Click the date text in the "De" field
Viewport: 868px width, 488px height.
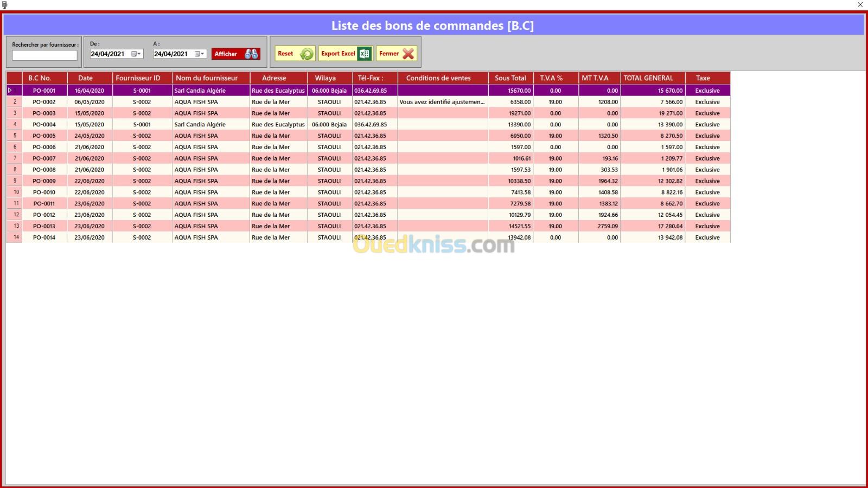coord(108,54)
